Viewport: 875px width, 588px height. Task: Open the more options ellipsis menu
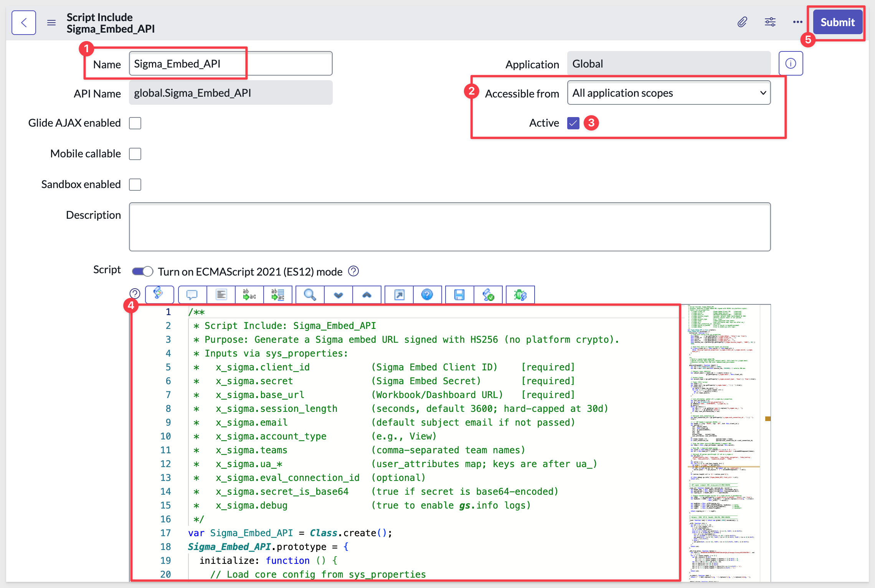(797, 22)
